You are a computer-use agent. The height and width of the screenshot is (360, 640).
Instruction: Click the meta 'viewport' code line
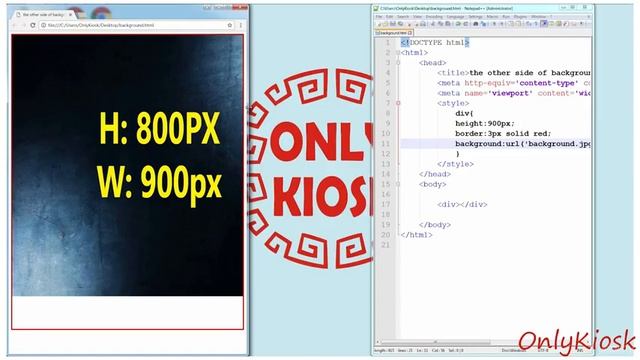tap(513, 93)
